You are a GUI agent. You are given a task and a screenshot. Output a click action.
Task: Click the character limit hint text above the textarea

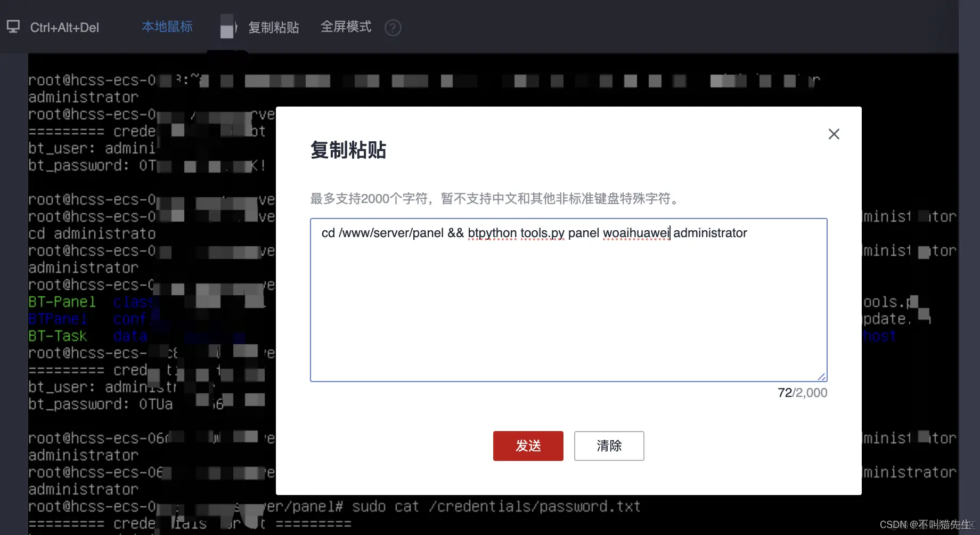click(494, 199)
